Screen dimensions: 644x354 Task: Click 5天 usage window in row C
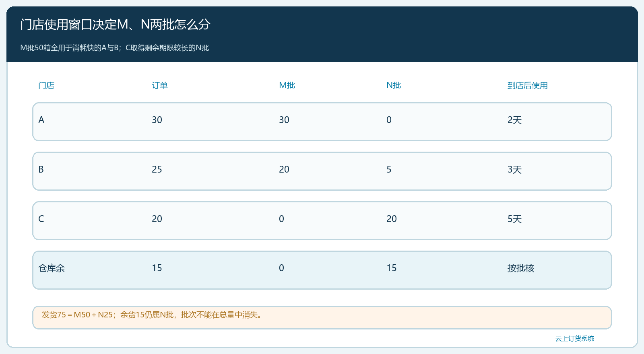pyautogui.click(x=514, y=219)
